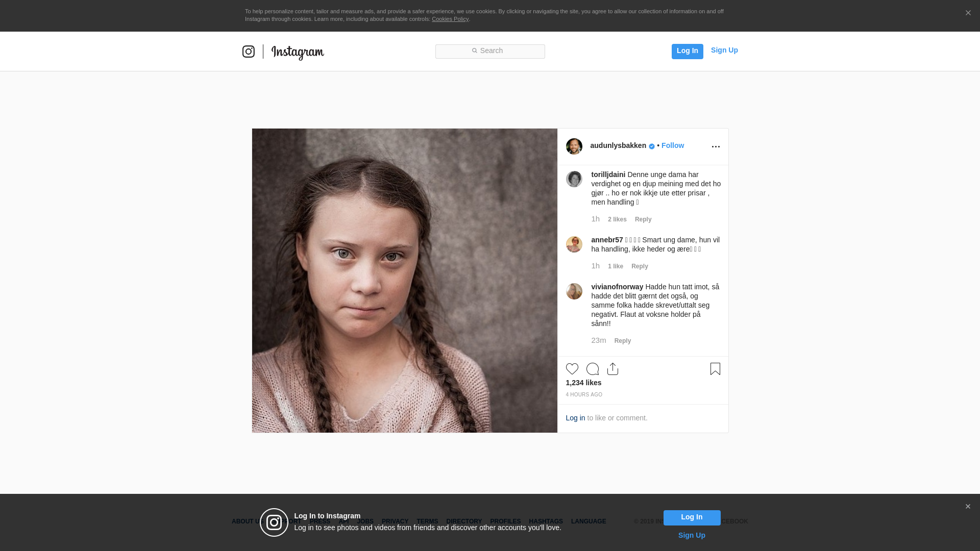Dismiss the cookie notice banner
980x551 pixels.
pos(968,13)
